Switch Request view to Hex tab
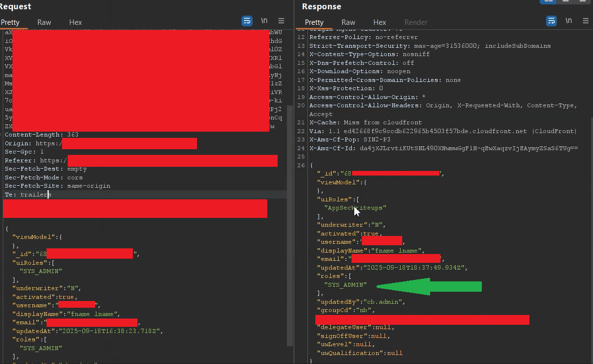 75,22
